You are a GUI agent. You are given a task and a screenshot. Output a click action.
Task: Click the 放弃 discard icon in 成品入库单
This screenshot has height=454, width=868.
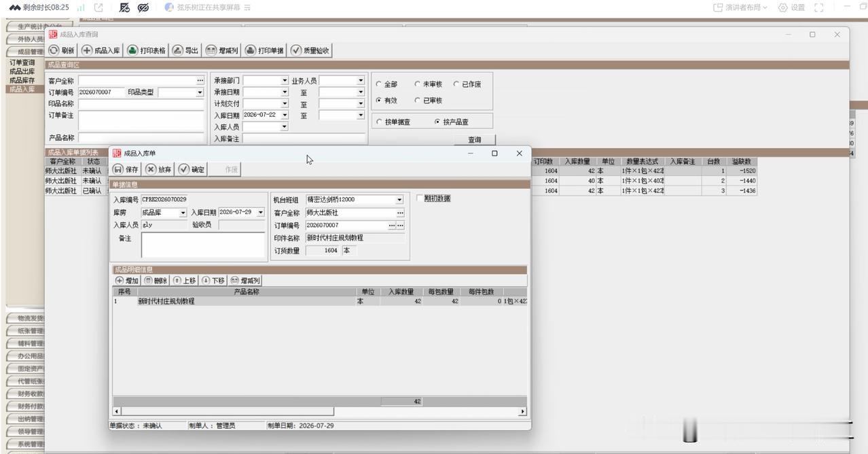[x=151, y=169]
